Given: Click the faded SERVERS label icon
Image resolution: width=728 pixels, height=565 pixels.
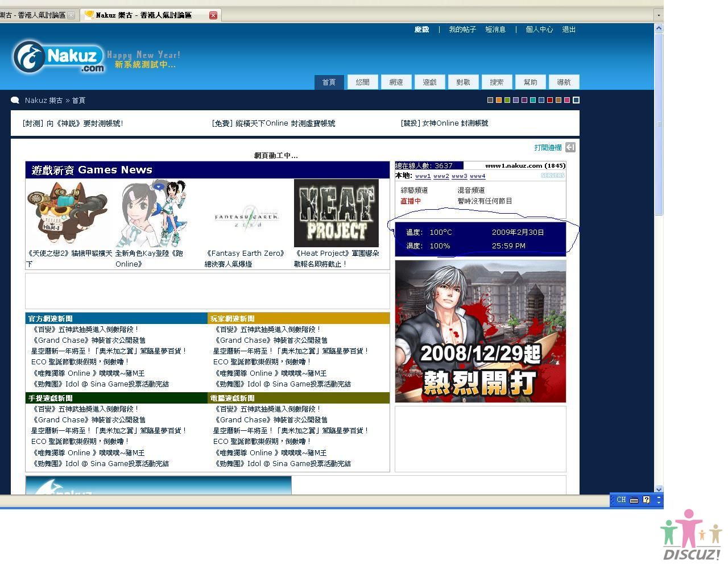Looking at the screenshot, I should [553, 176].
